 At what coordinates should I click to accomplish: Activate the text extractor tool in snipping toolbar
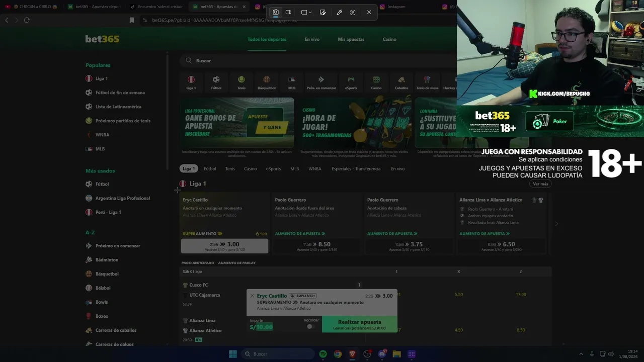coord(353,12)
